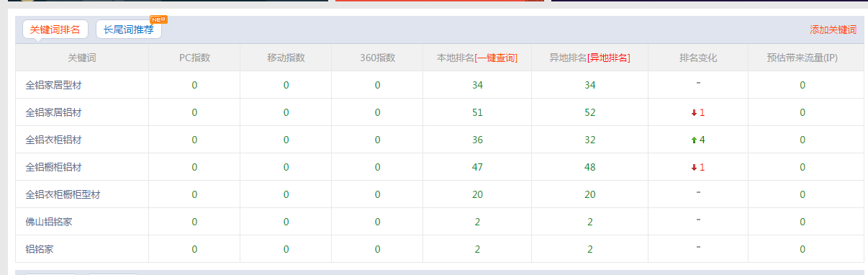Click local rank 47 for 全铝橱柜铝材
868x275 pixels.
pyautogui.click(x=477, y=167)
